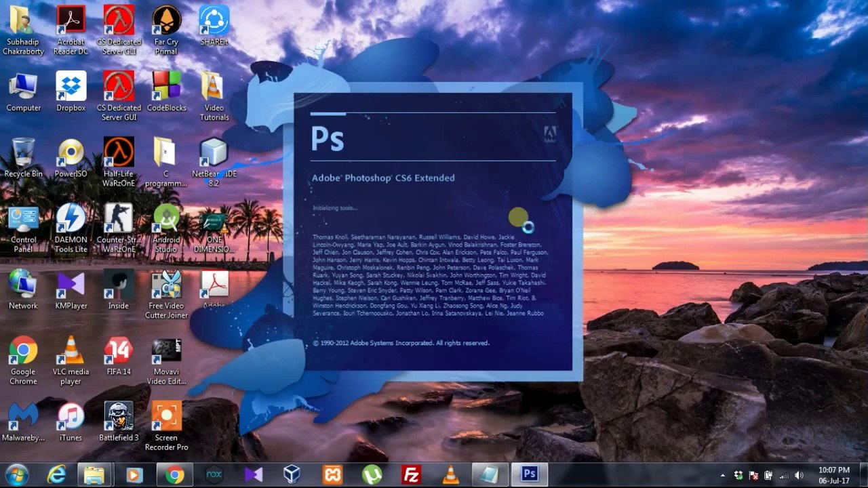Select the Counter-Strike WaRzOnE shortcut
868x488 pixels.
[119, 228]
